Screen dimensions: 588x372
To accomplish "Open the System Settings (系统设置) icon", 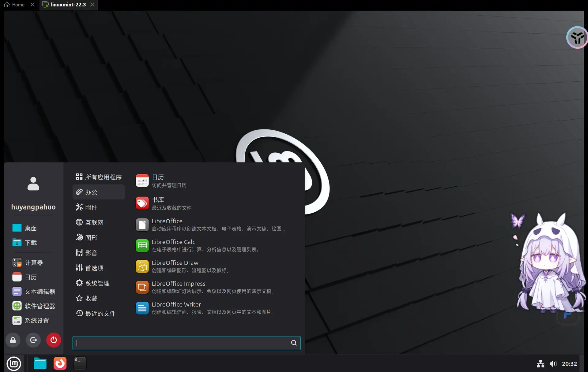I will pos(17,320).
